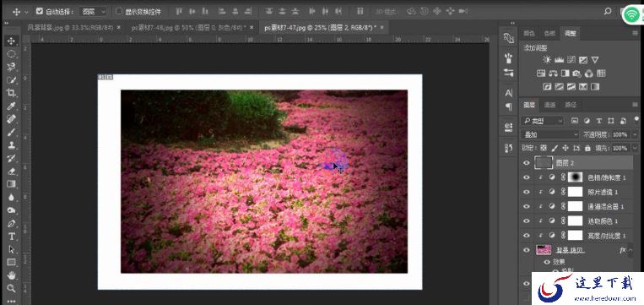This screenshot has width=644, height=305.
Task: Hide the 图层 2 layer
Action: click(x=527, y=163)
